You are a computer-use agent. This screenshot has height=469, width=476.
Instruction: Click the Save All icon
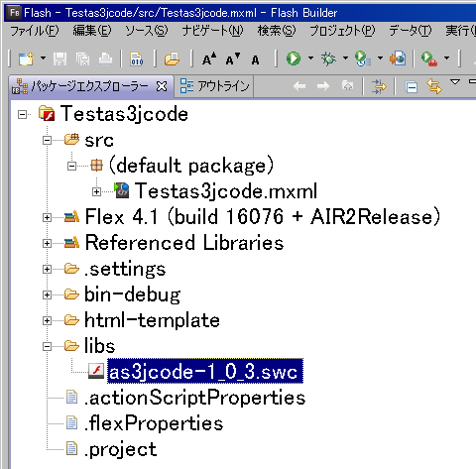82,59
